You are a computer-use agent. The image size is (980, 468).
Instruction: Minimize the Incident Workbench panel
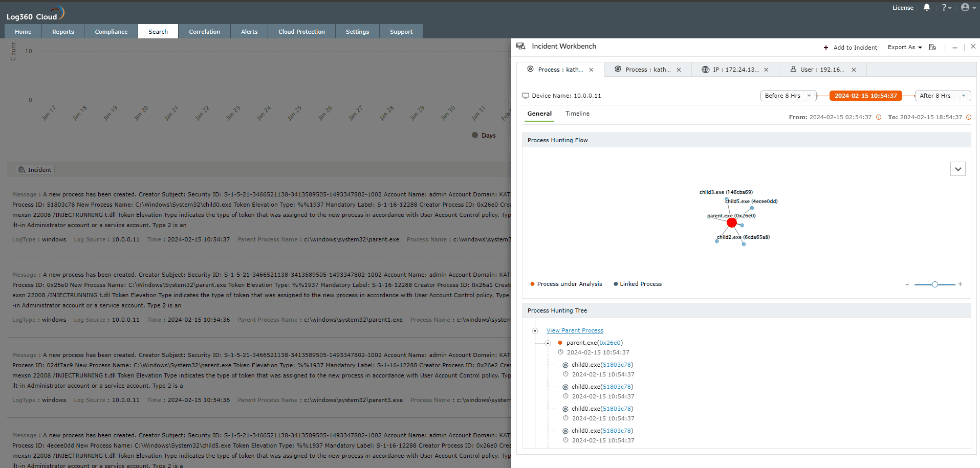(955, 47)
